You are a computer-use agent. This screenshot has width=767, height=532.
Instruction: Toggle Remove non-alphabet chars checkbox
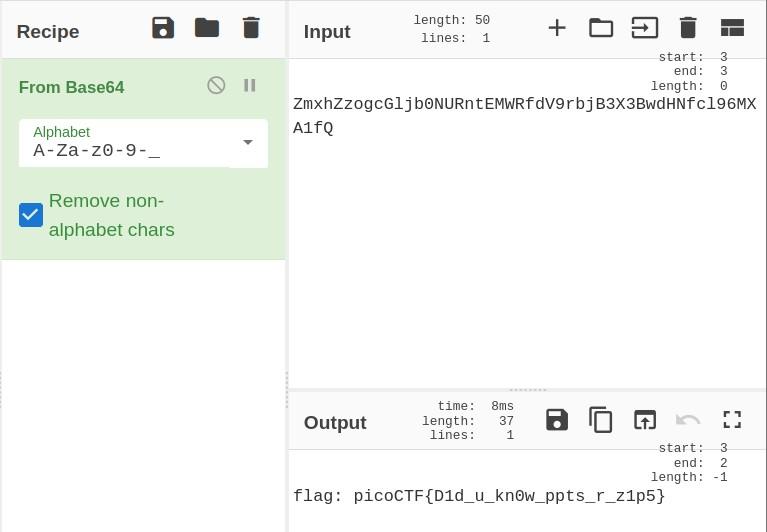[31, 215]
